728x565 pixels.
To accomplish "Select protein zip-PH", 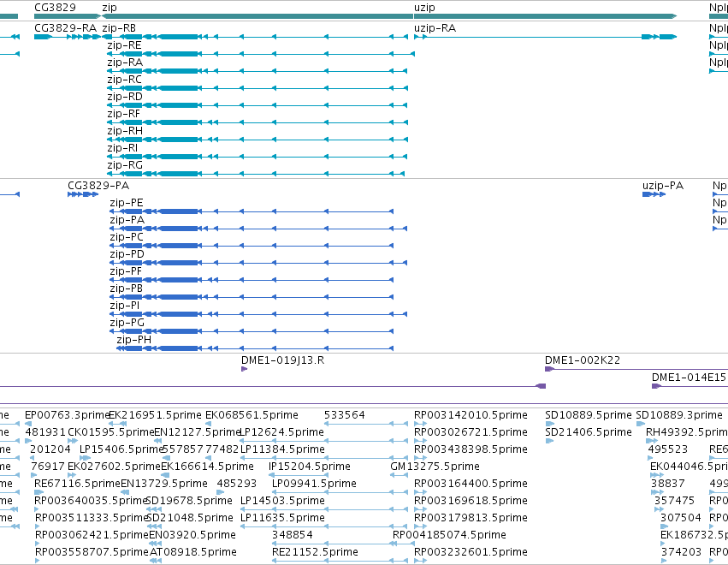I will [134, 340].
